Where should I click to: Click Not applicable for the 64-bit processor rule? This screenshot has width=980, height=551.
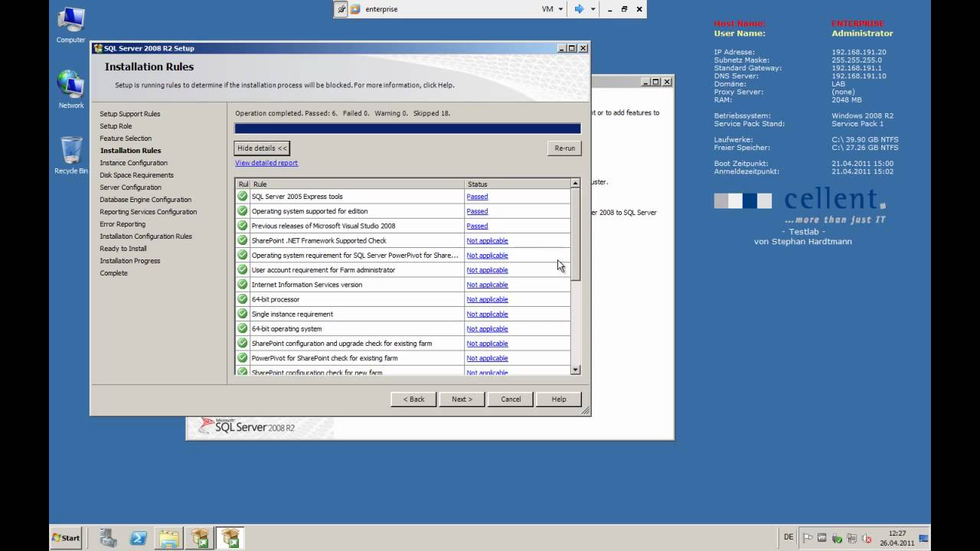[x=487, y=299]
